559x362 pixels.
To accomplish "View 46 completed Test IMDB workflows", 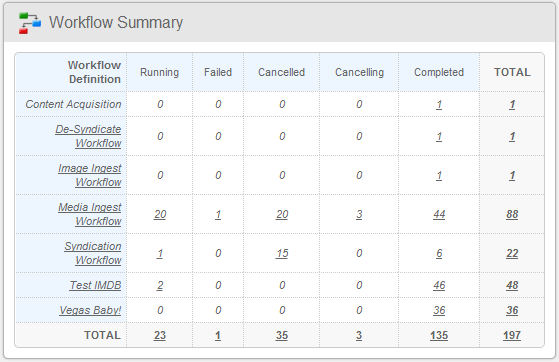I will [x=439, y=285].
